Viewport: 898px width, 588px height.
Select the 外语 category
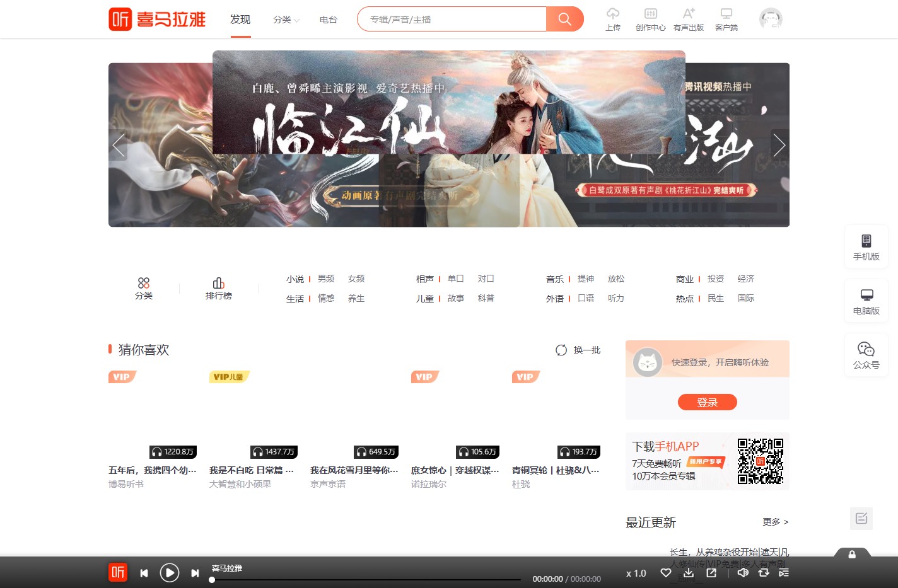[555, 299]
